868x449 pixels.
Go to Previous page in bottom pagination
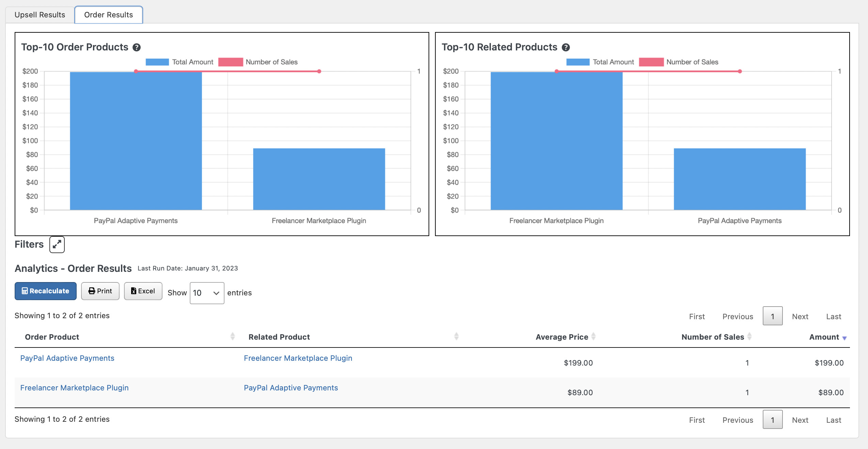coord(738,420)
